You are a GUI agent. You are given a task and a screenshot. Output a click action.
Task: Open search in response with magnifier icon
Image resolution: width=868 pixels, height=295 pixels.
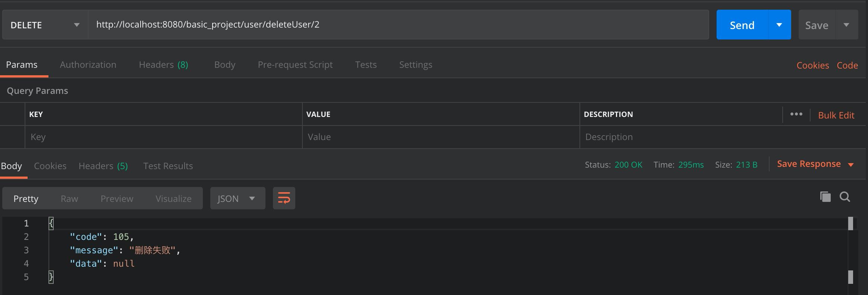[x=845, y=197]
